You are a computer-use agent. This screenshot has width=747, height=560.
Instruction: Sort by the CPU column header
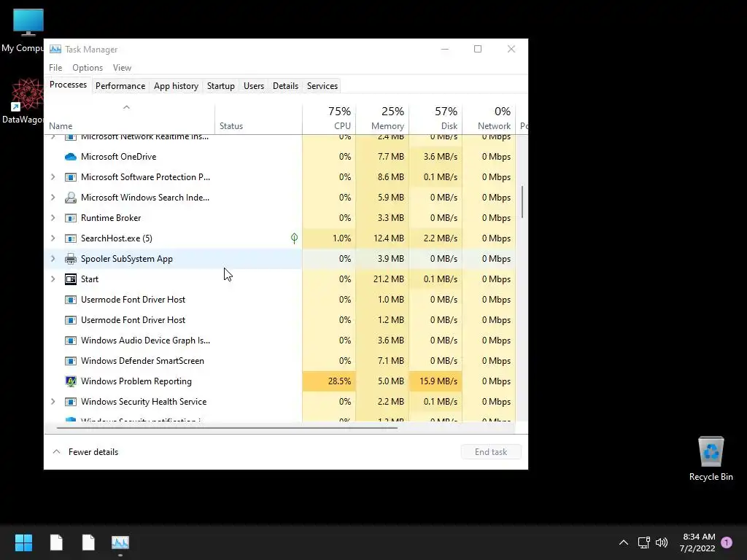click(x=329, y=118)
